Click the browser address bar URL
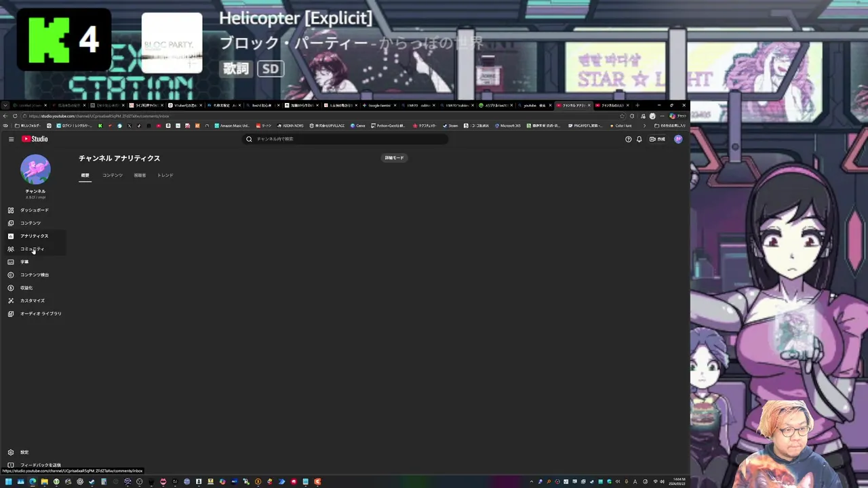The image size is (868, 488). coord(99,116)
